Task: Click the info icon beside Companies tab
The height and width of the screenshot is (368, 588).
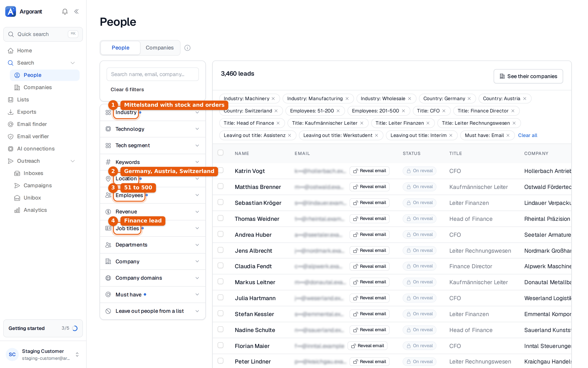Action: pyautogui.click(x=187, y=48)
